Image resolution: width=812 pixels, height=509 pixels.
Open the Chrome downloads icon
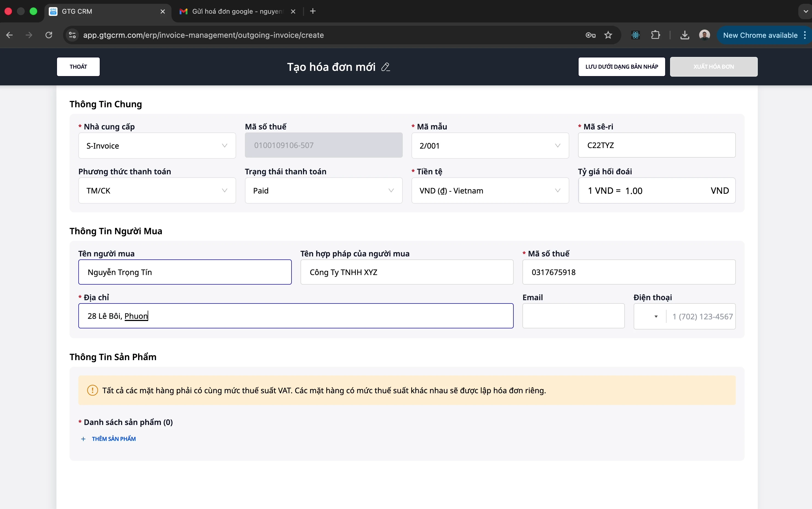684,35
